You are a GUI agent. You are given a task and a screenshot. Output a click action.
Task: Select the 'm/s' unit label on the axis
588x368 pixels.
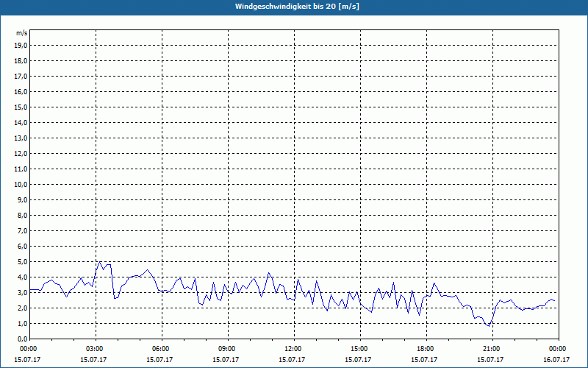coord(22,33)
